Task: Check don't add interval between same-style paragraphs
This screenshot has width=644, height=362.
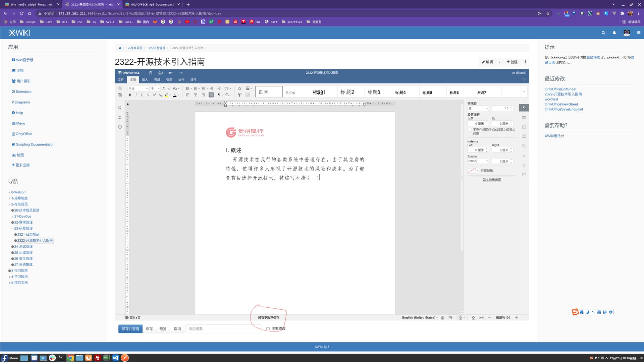Action: tap(469, 130)
